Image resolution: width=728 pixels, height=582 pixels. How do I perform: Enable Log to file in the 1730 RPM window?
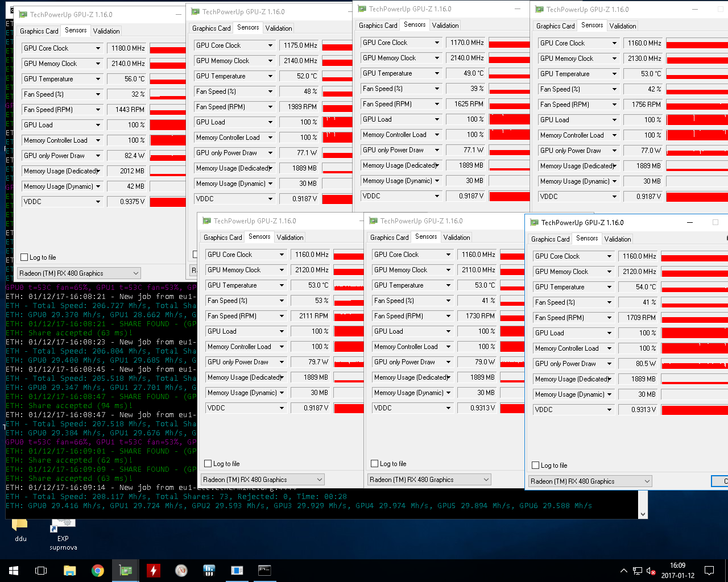tap(375, 464)
